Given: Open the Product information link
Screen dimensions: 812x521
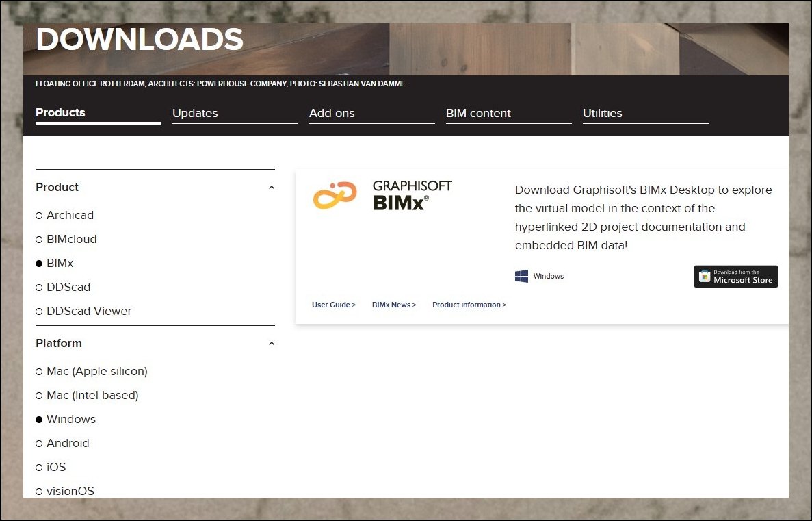Looking at the screenshot, I should tap(469, 305).
